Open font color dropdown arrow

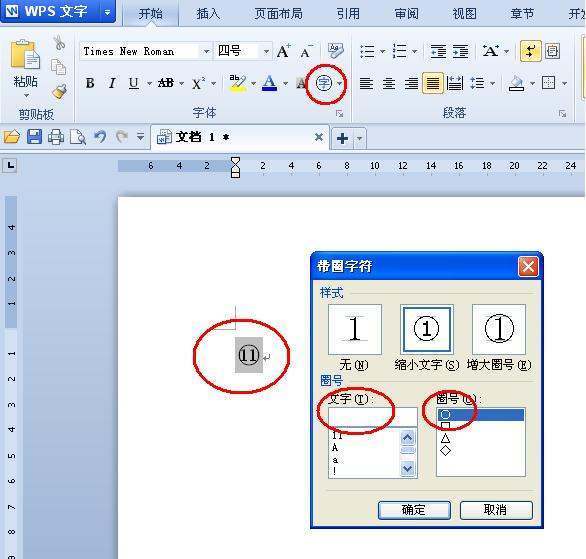pyautogui.click(x=286, y=83)
